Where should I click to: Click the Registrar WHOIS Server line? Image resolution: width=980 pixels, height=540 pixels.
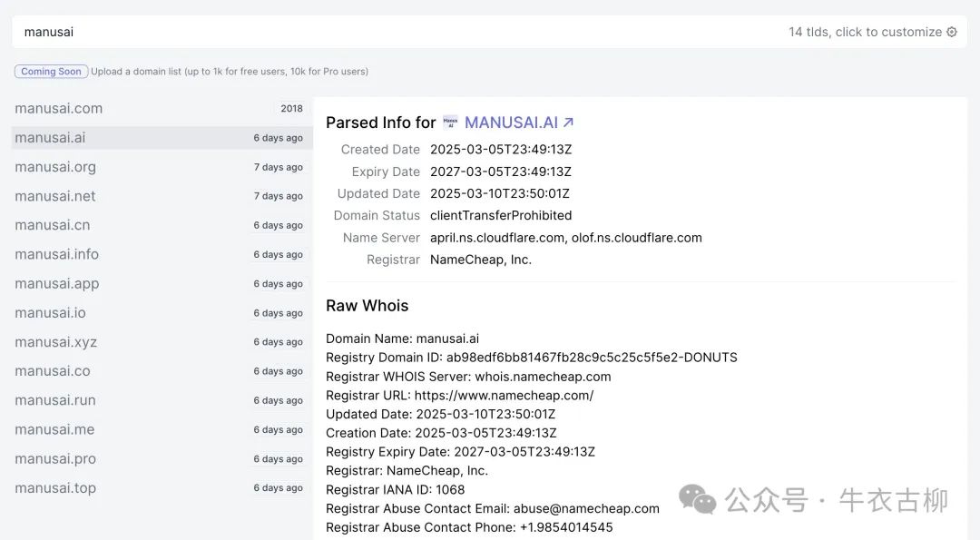[468, 377]
